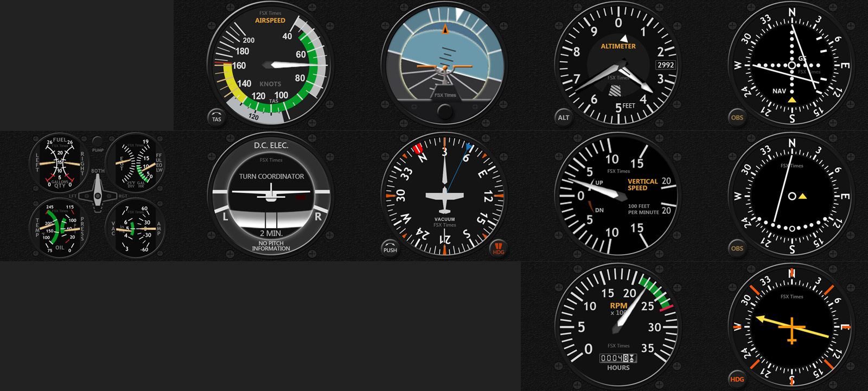The height and width of the screenshot is (391, 868).
Task: Click the yellow ADF needle center
Action: coord(792,327)
